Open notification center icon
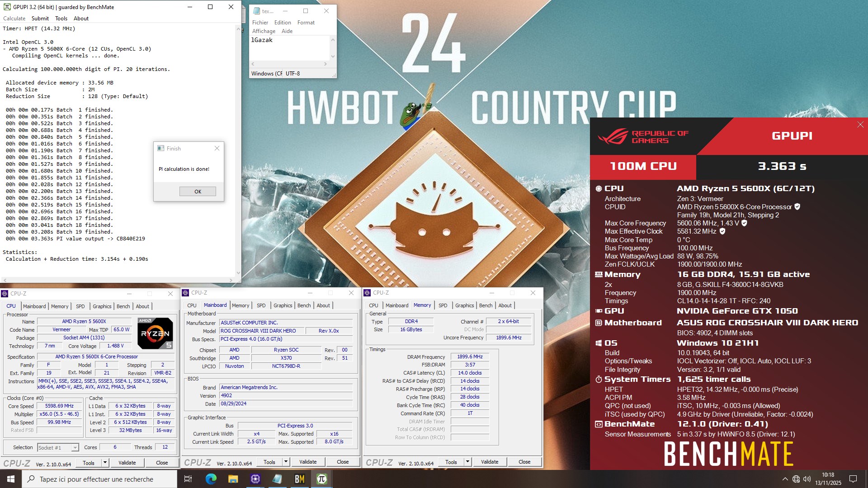This screenshot has width=868, height=488. tap(853, 479)
